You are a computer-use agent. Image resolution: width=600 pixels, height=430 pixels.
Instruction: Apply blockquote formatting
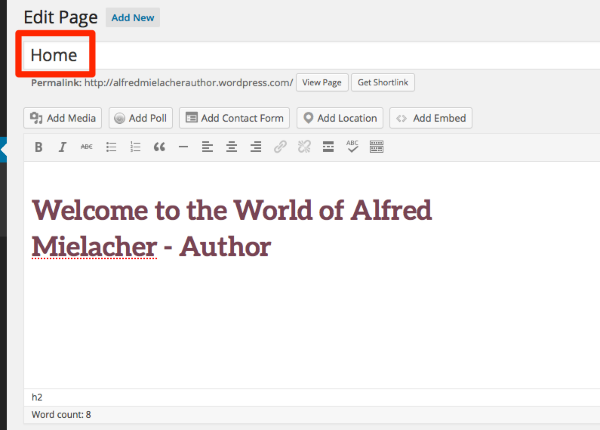tap(160, 147)
